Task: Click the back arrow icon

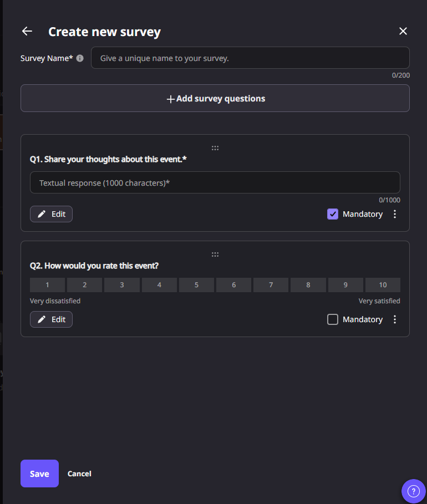Action: pyautogui.click(x=27, y=32)
